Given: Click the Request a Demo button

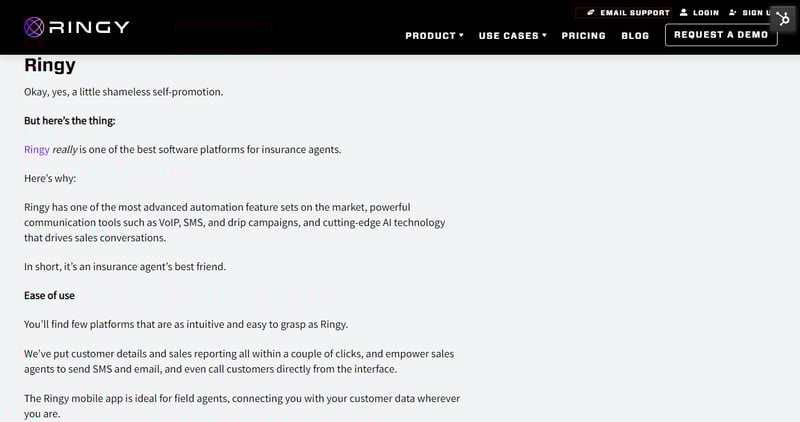Looking at the screenshot, I should click(721, 35).
